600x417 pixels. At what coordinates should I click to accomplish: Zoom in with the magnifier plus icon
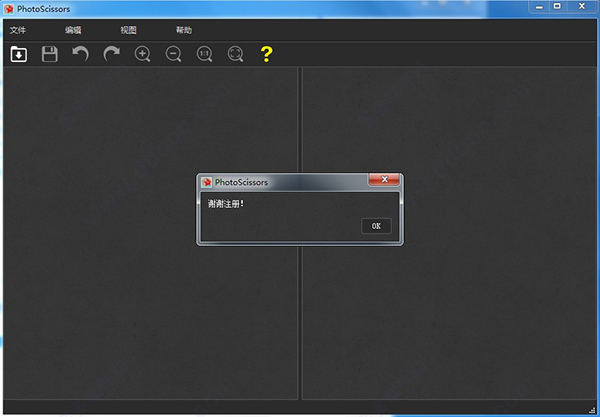click(x=142, y=54)
